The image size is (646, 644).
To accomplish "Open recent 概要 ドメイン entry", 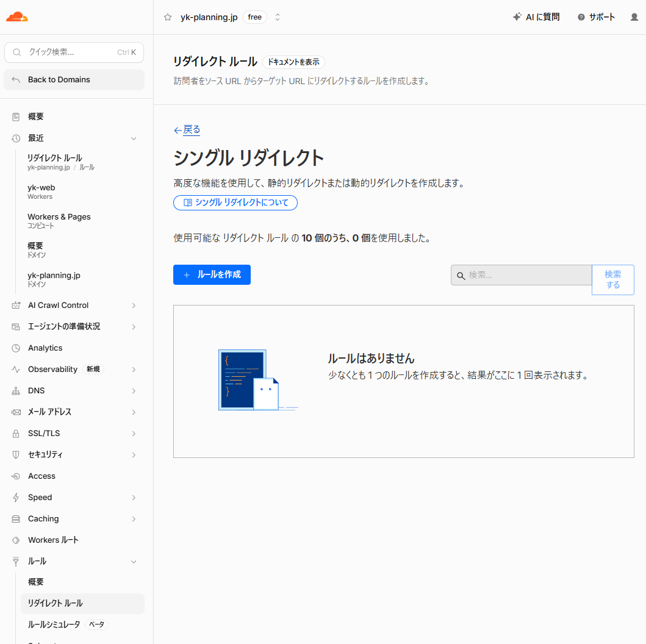I will [36, 250].
